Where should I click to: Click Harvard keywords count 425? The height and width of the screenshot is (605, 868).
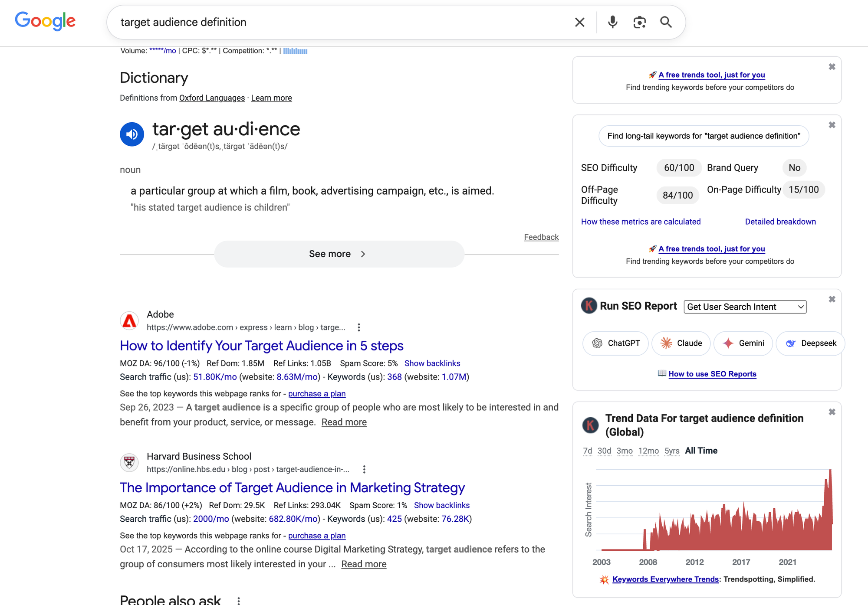[394, 519]
